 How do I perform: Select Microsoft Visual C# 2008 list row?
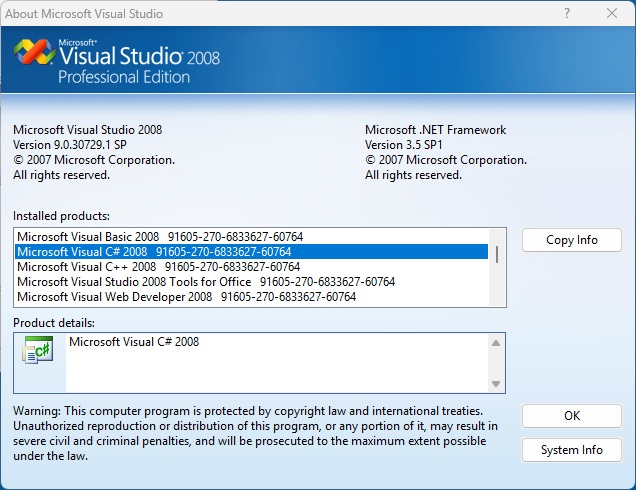pyautogui.click(x=251, y=251)
